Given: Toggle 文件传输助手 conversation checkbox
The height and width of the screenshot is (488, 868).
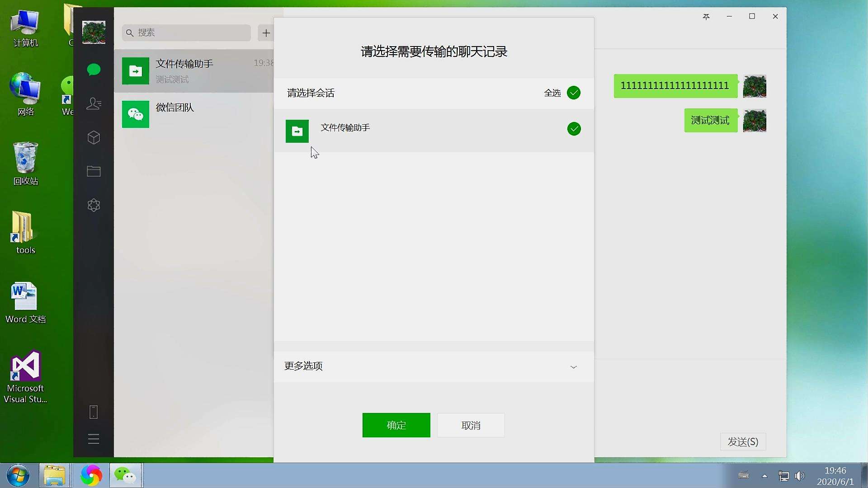Looking at the screenshot, I should (x=574, y=129).
